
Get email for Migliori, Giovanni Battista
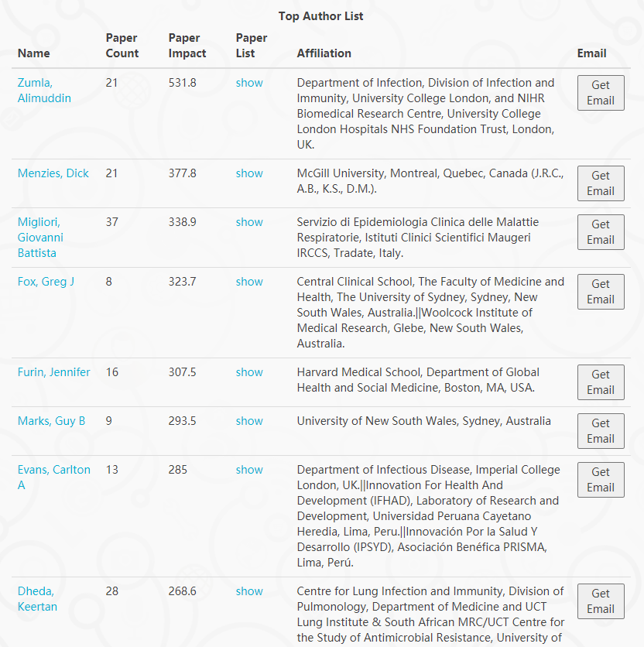click(601, 232)
